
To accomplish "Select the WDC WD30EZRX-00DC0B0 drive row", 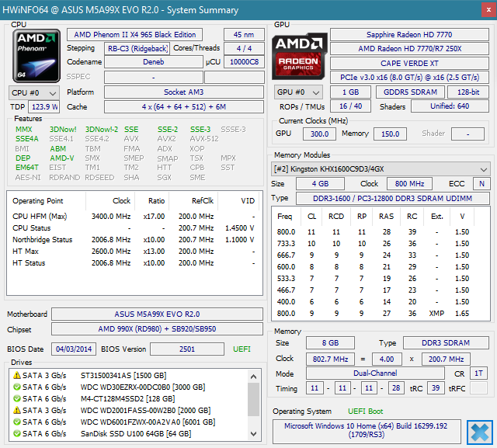I will click(128, 387).
